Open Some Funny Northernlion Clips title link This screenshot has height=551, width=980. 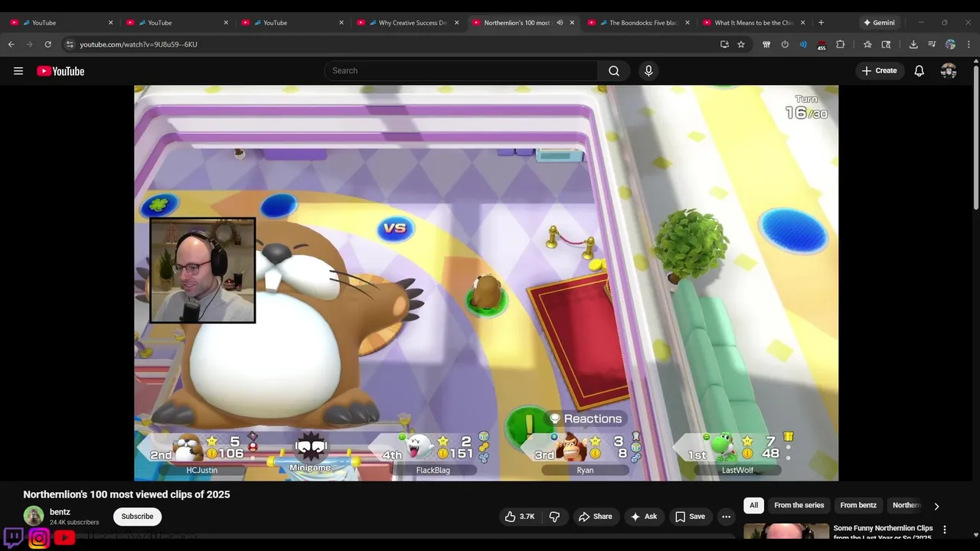point(883,533)
